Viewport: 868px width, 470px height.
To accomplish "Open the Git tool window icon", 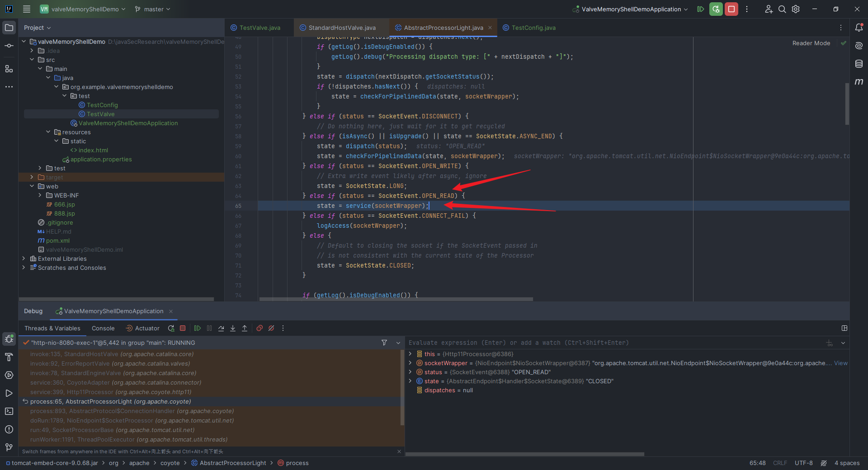I will pos(9,447).
